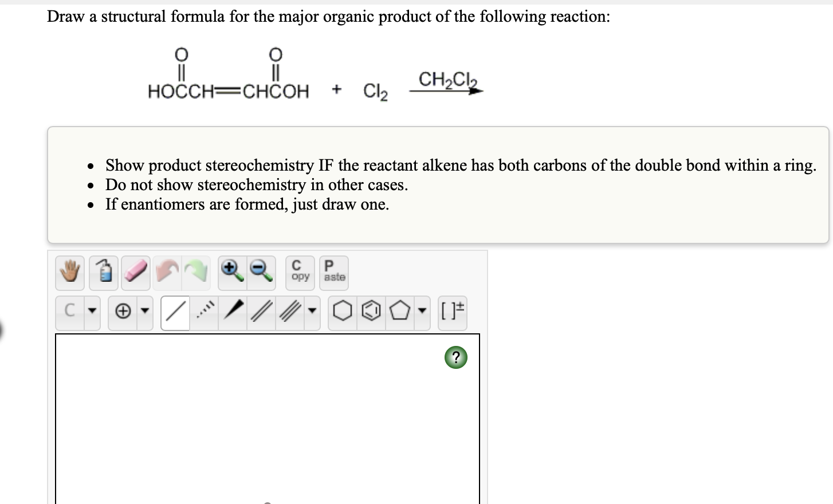Select the benzene ring template
Screen dimensions: 833x504
[371, 311]
